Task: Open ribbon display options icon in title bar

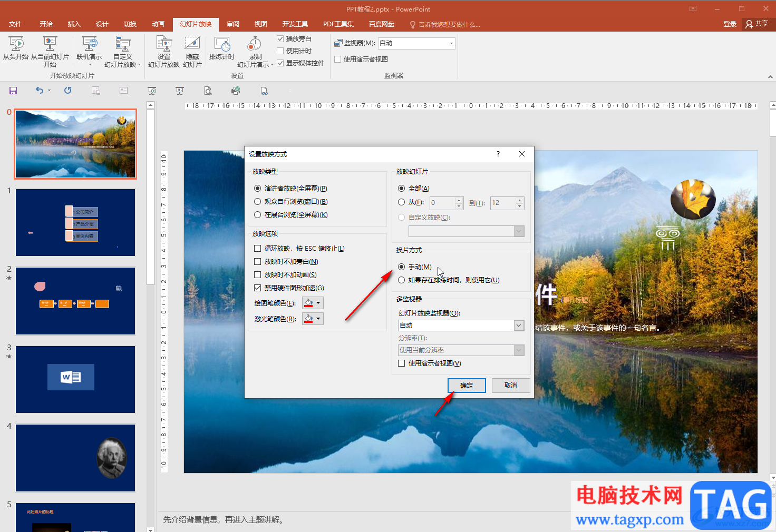Action: tap(693, 9)
